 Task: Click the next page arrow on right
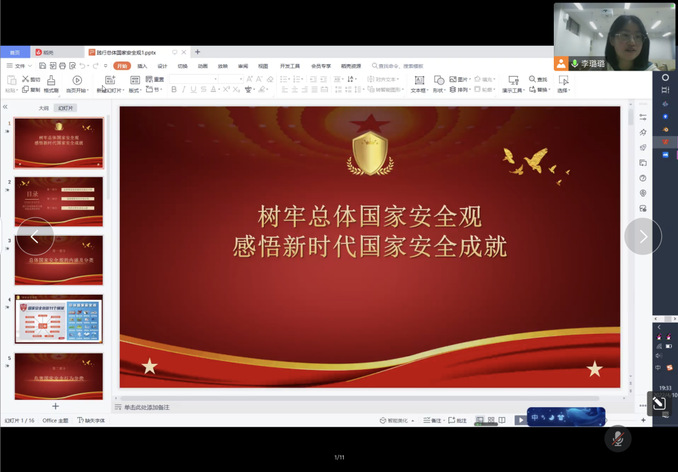point(642,237)
